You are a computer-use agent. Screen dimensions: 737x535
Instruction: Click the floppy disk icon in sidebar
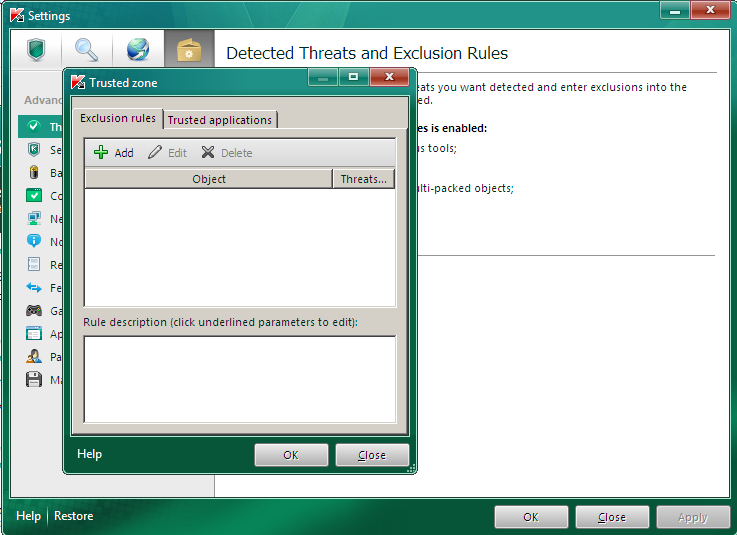click(x=34, y=379)
